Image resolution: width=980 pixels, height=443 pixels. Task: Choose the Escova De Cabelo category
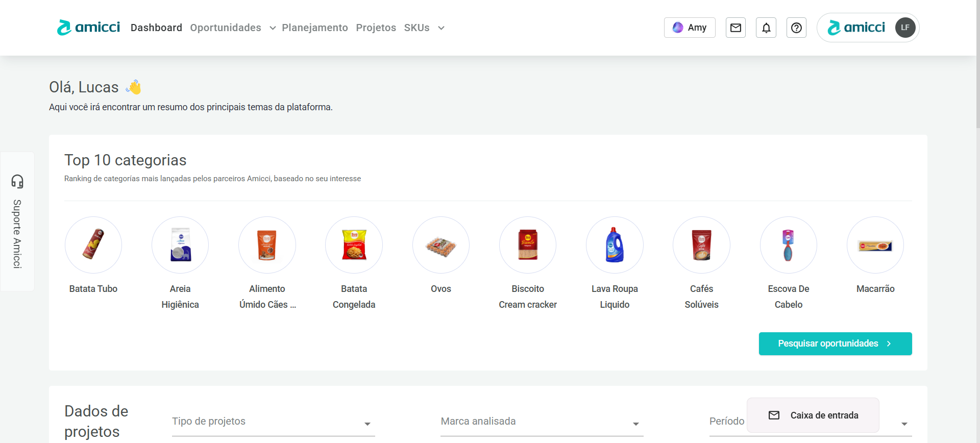click(x=788, y=245)
